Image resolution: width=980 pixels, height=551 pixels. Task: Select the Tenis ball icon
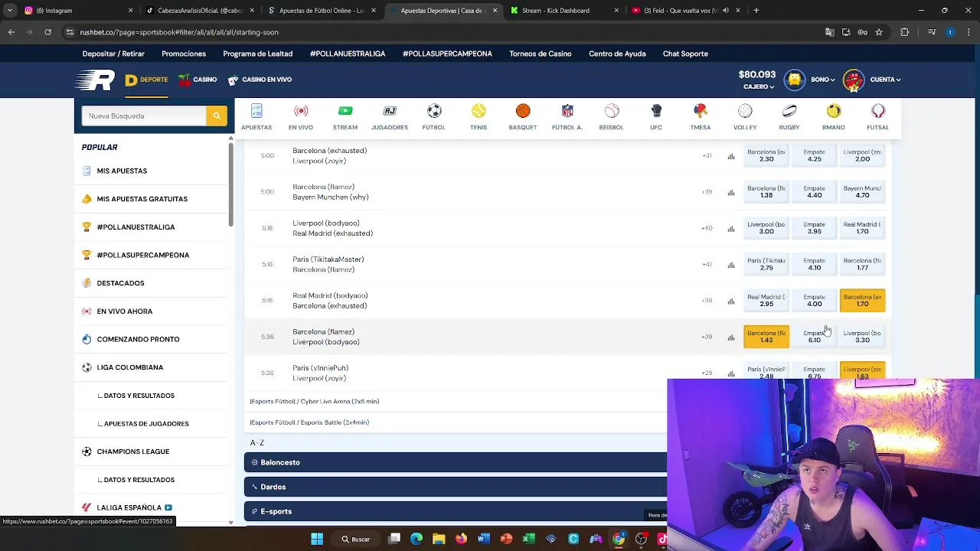(x=479, y=111)
